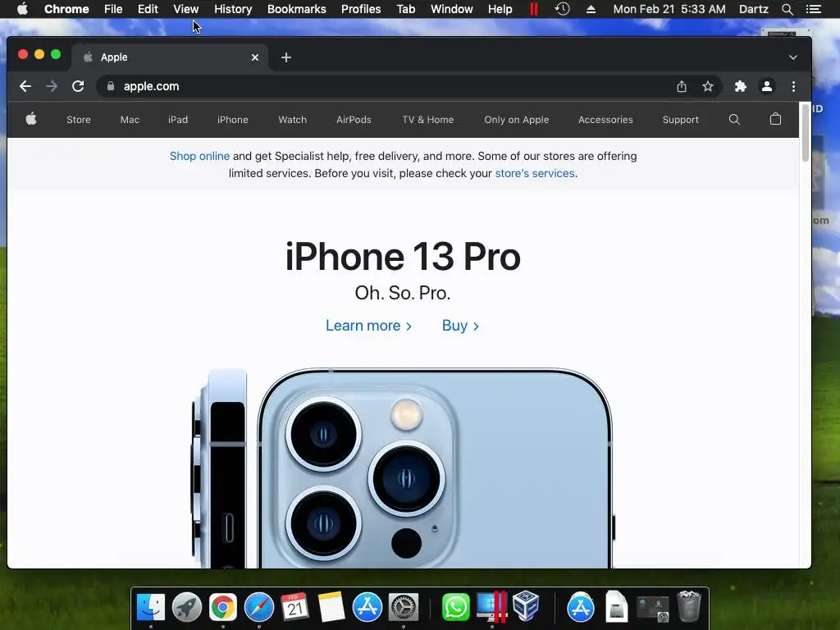Open the View menu
Image resolution: width=840 pixels, height=630 pixels.
point(186,9)
